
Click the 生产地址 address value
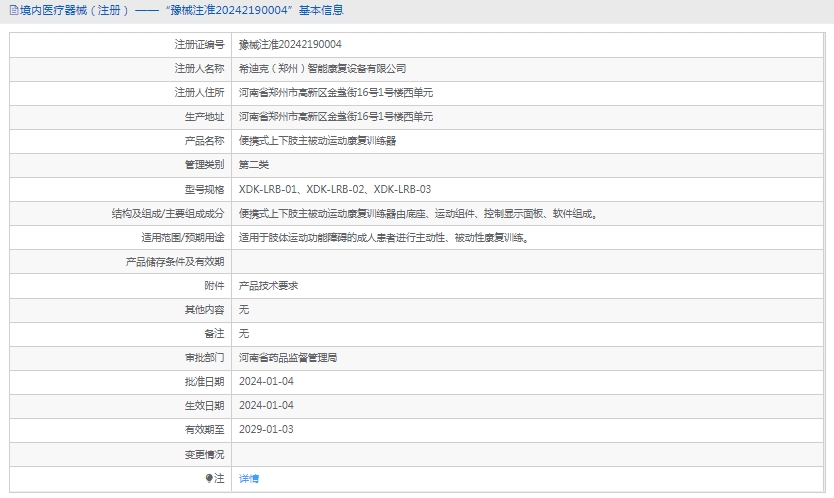pos(335,117)
